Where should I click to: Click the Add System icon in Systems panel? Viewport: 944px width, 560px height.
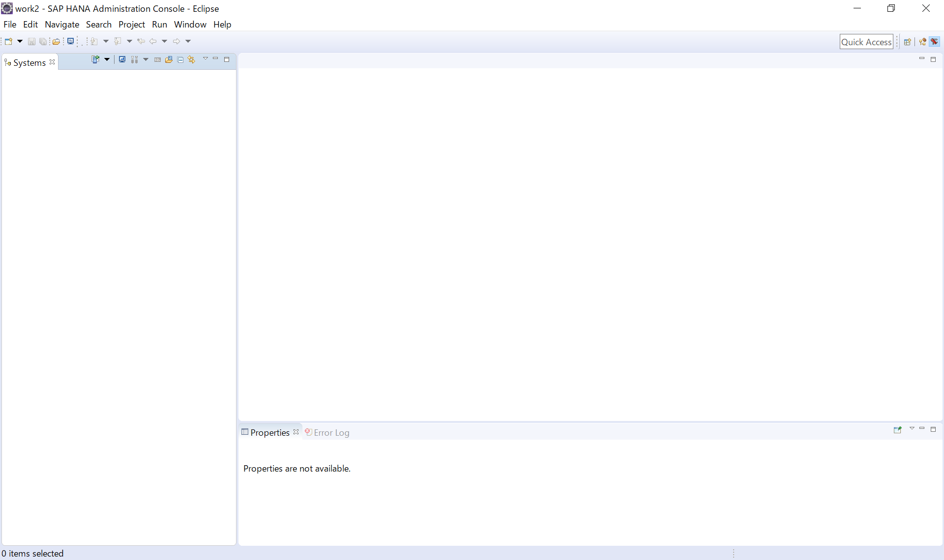pyautogui.click(x=95, y=59)
